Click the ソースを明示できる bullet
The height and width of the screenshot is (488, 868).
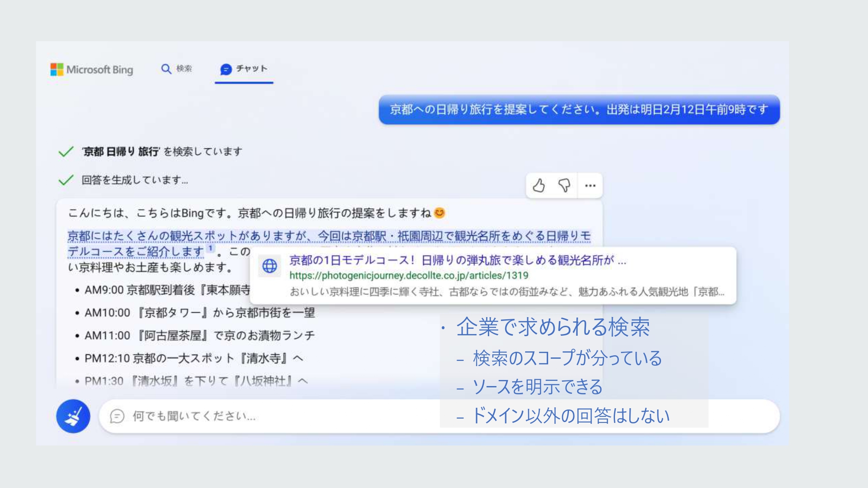(x=537, y=386)
